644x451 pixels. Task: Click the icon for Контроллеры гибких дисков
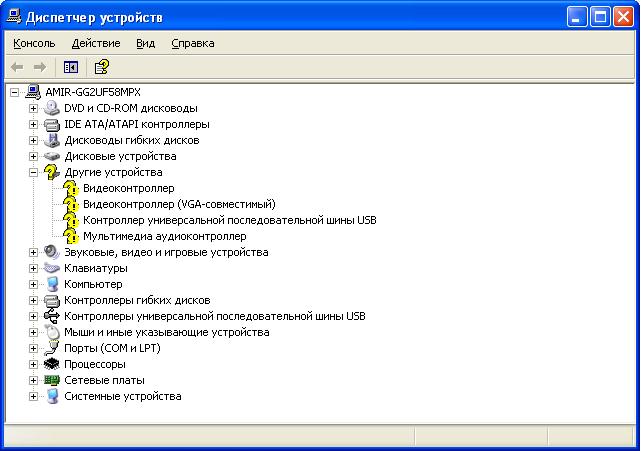52,300
